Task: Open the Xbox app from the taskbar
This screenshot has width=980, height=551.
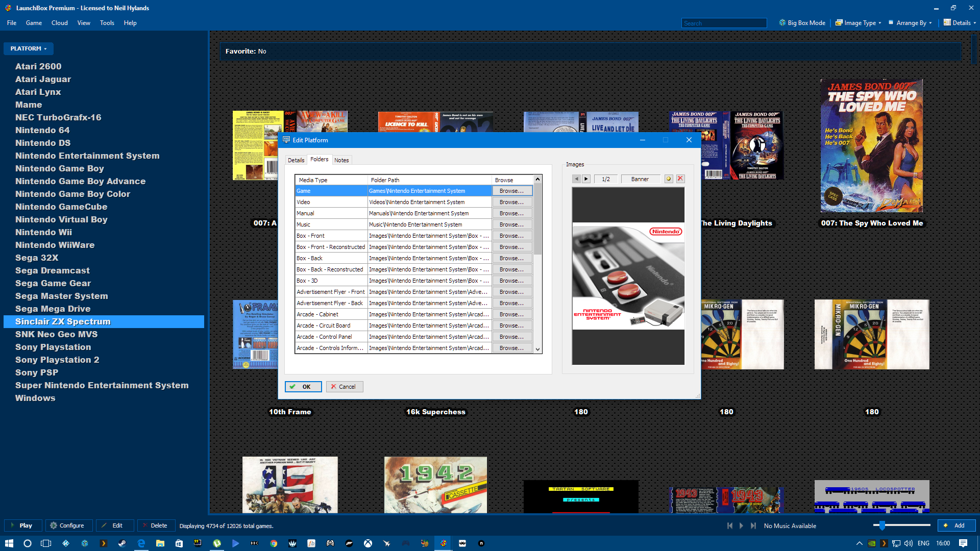Action: tap(368, 543)
